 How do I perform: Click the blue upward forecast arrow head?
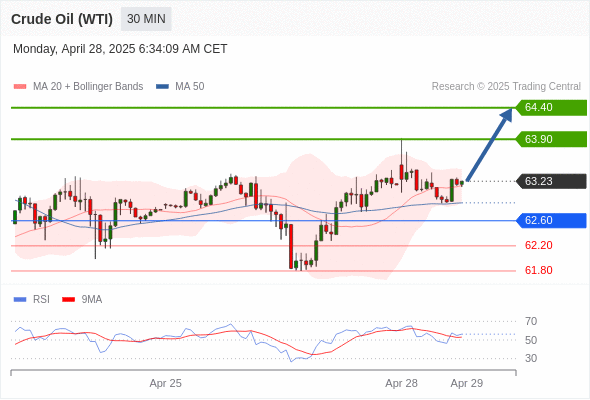tap(506, 114)
